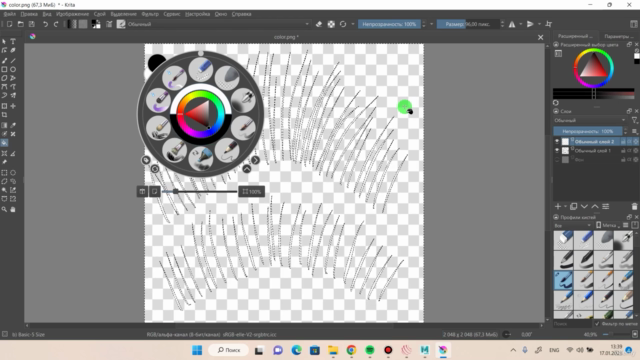Create a new document from the toolbar
Viewport: 640px width, 360px height.
[9, 24]
